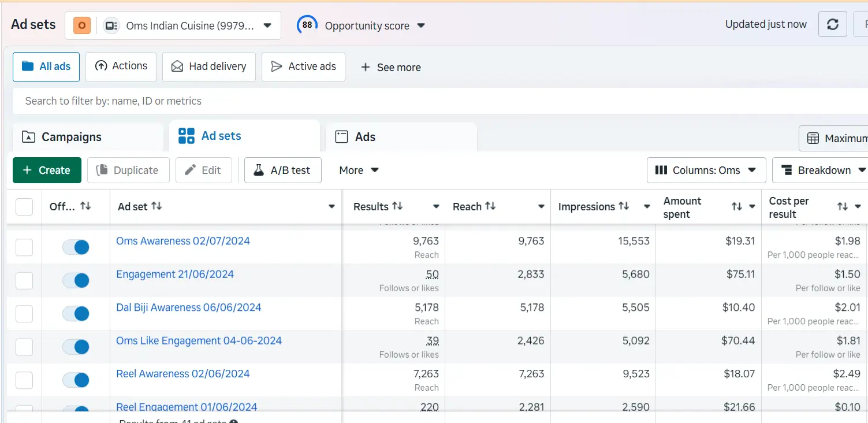Screen dimensions: 868x423
Task: Toggle off the Engagement 21/06/2024 ad set
Action: 76,280
